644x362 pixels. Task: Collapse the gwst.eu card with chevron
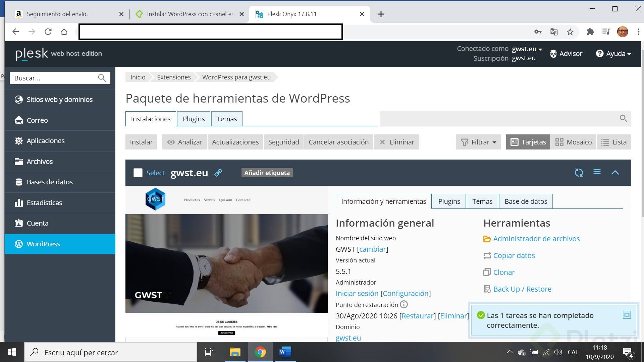pyautogui.click(x=615, y=173)
